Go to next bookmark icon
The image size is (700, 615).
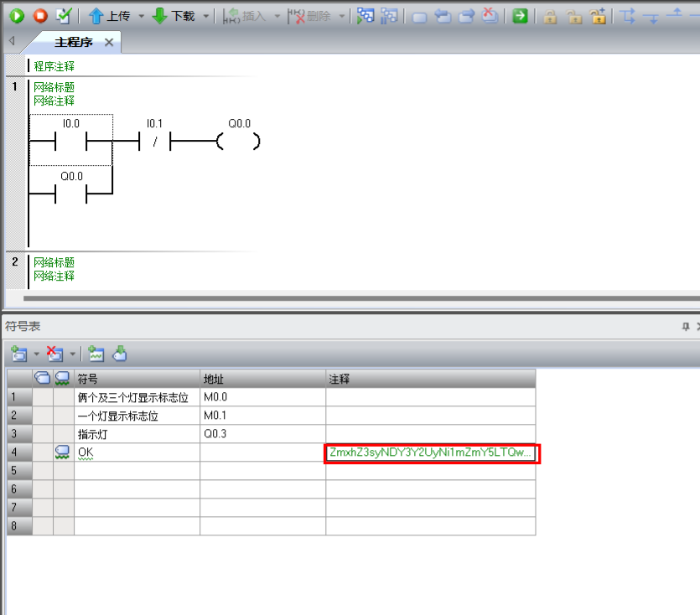pos(466,17)
